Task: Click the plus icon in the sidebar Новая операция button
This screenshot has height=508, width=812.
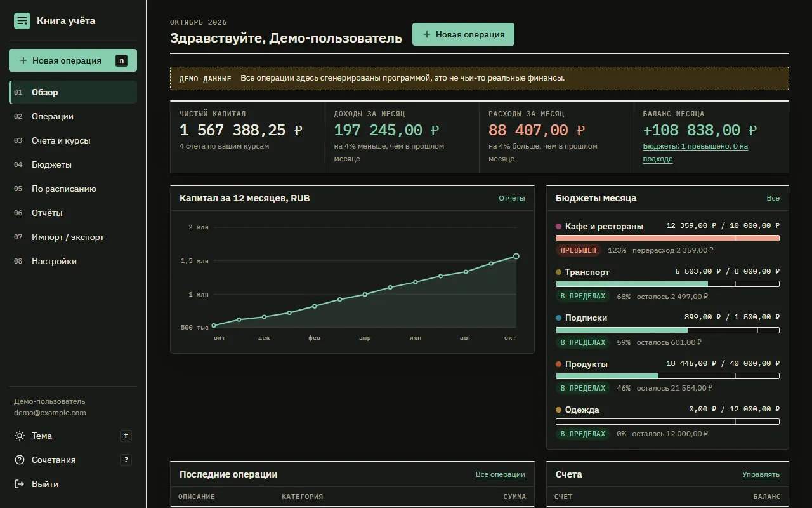Action: pos(23,60)
